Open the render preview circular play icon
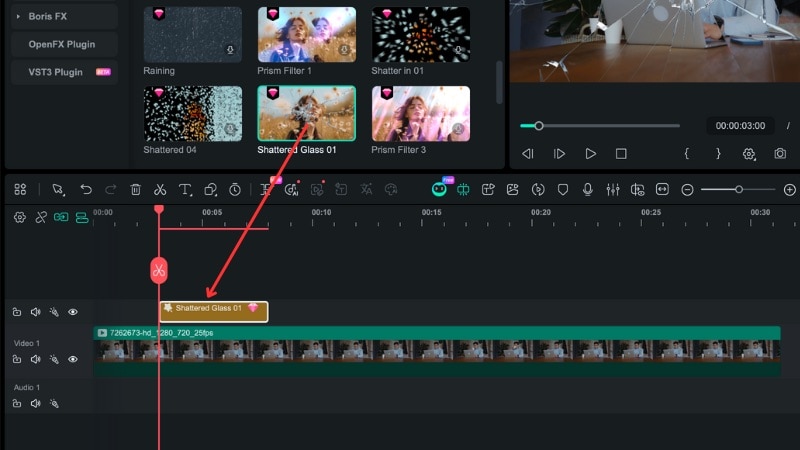Screen dimensions: 800x450 (538, 190)
